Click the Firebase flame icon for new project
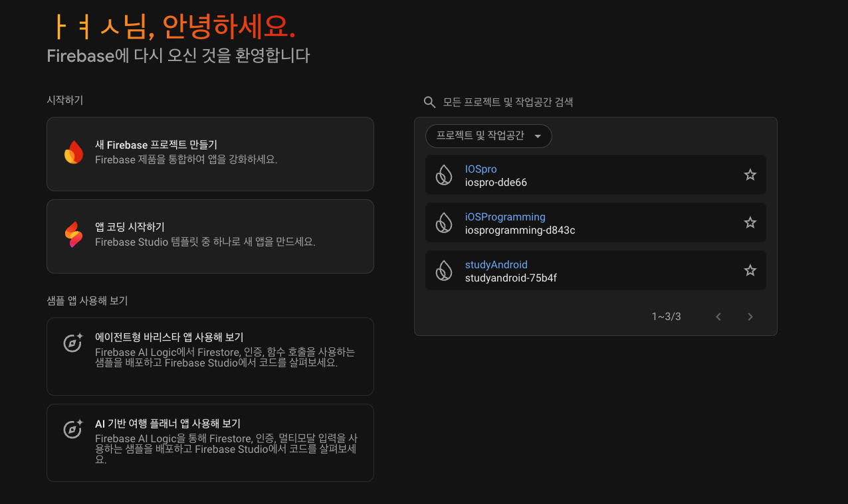This screenshot has height=504, width=848. click(x=74, y=153)
